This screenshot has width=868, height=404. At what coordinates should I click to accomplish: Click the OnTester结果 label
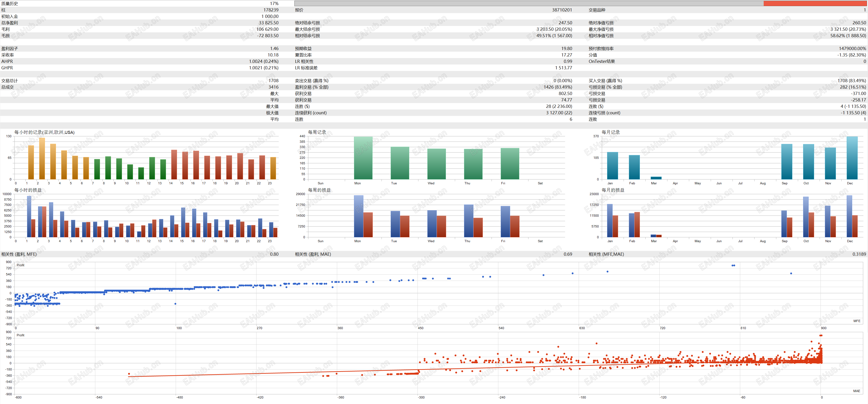(601, 61)
